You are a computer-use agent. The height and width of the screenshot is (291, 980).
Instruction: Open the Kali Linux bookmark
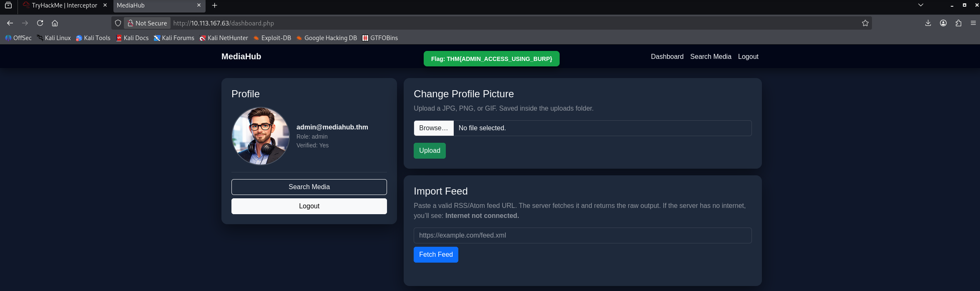pos(54,38)
